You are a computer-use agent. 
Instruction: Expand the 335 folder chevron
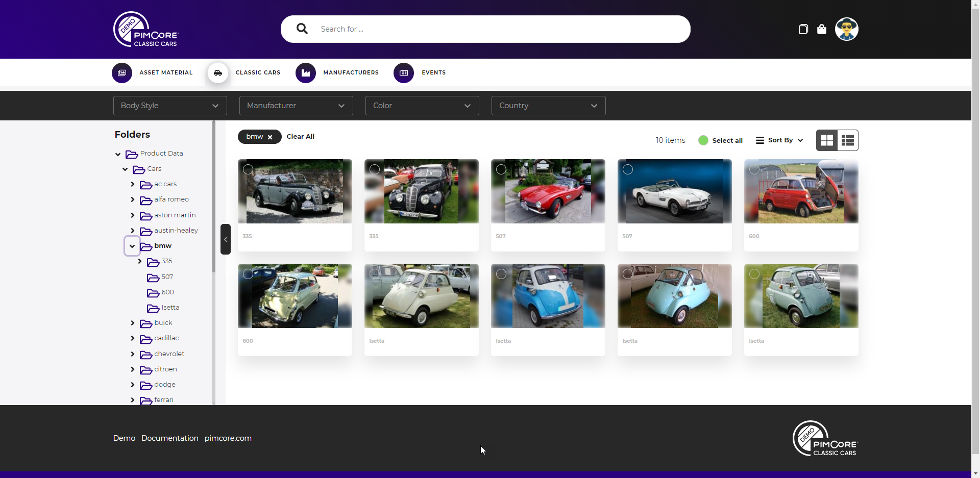click(140, 261)
